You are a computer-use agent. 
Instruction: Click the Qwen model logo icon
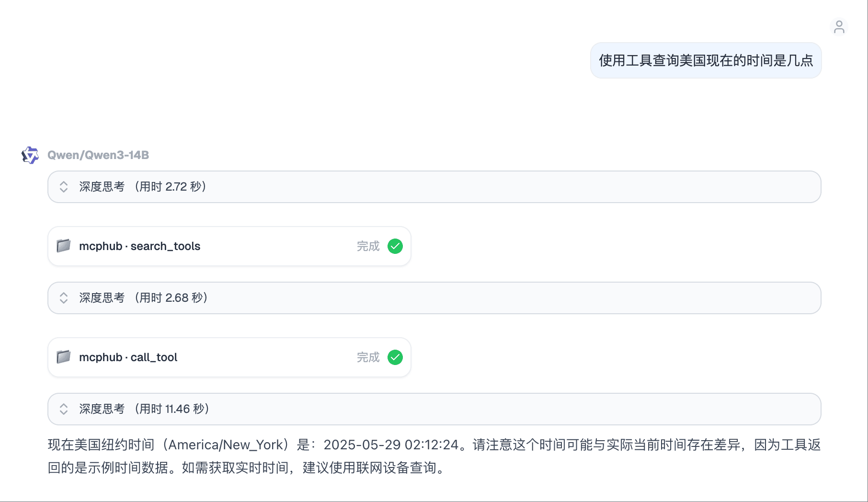(30, 155)
